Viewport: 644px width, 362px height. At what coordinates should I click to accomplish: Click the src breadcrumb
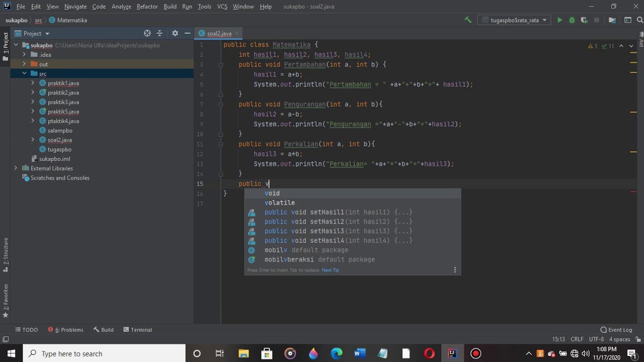38,20
